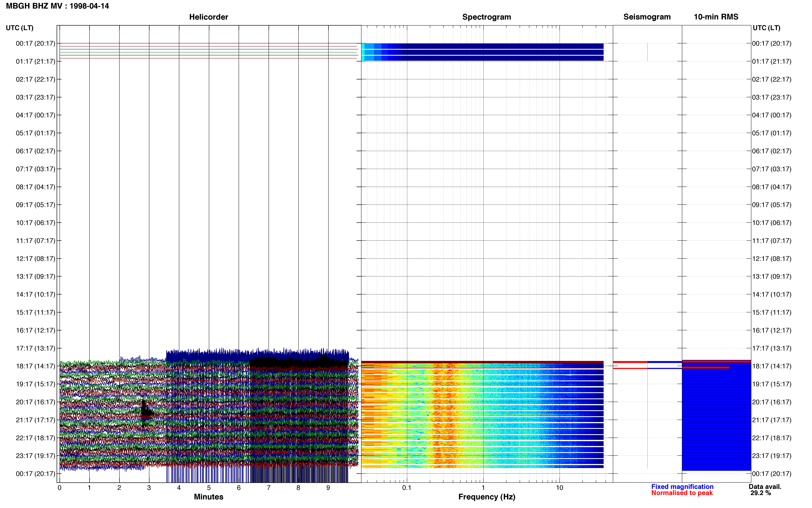Click right-axis time label '09:17 (05:17)'
Screen dimensions: 812x508
click(772, 205)
